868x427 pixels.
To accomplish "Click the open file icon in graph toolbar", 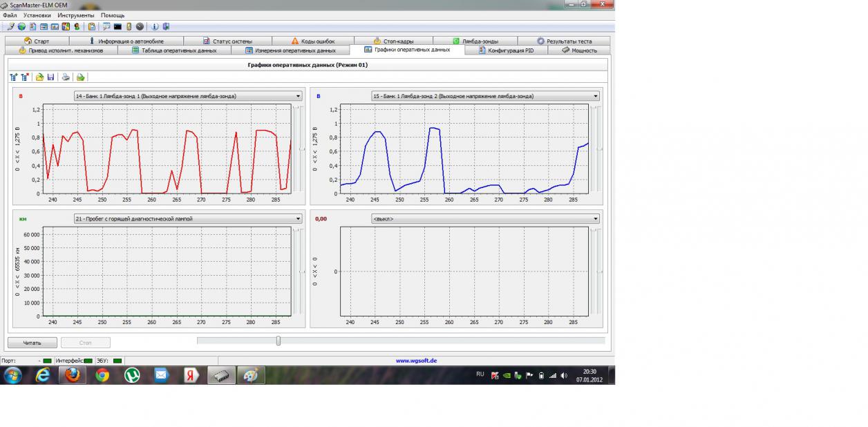I will [x=39, y=77].
